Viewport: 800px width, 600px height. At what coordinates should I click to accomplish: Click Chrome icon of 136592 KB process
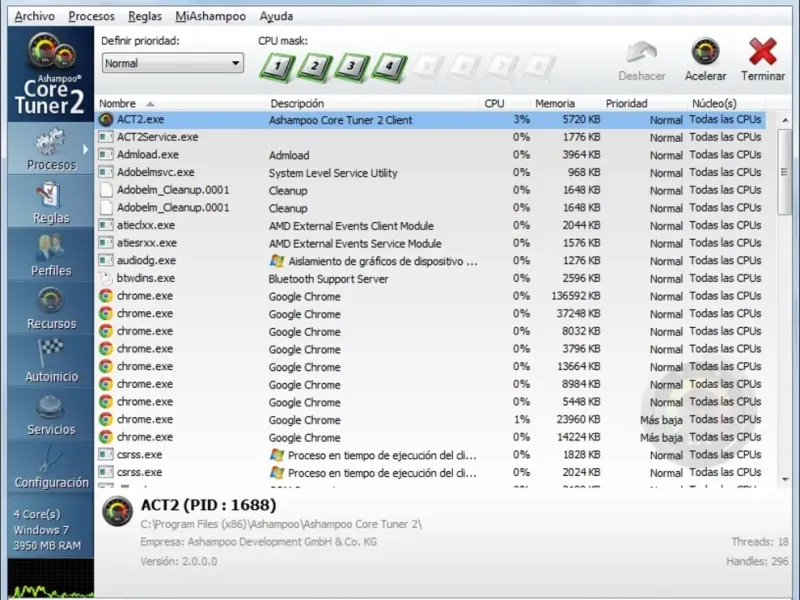click(106, 296)
